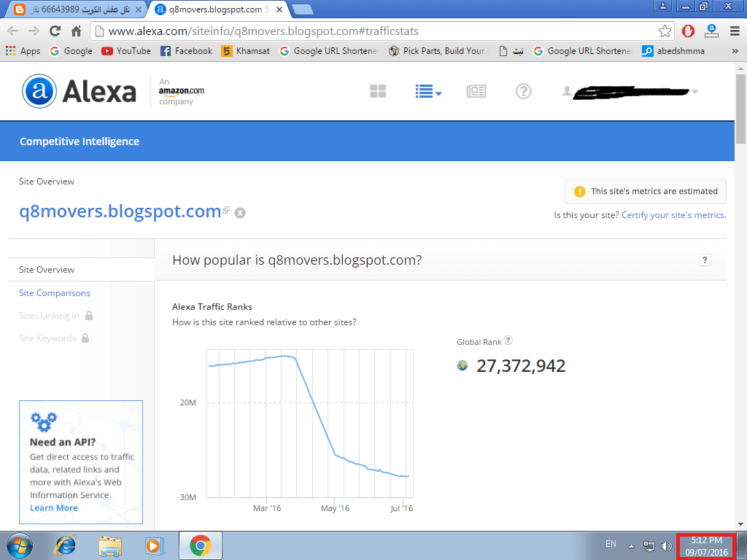747x560 pixels.
Task: Open Windows Explorer from the taskbar
Action: click(110, 545)
